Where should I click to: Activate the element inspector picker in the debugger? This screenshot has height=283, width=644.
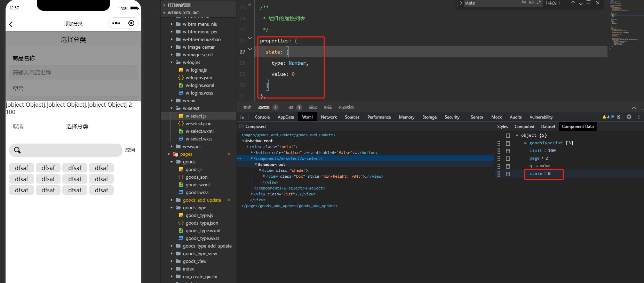[x=243, y=117]
